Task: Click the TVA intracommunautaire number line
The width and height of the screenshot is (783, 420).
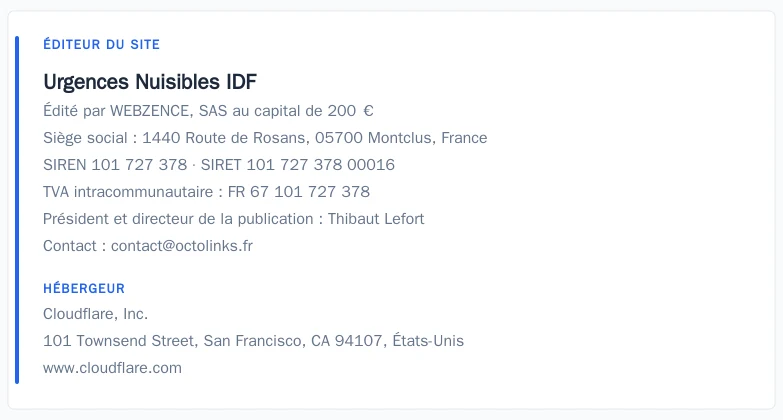Action: (x=206, y=192)
